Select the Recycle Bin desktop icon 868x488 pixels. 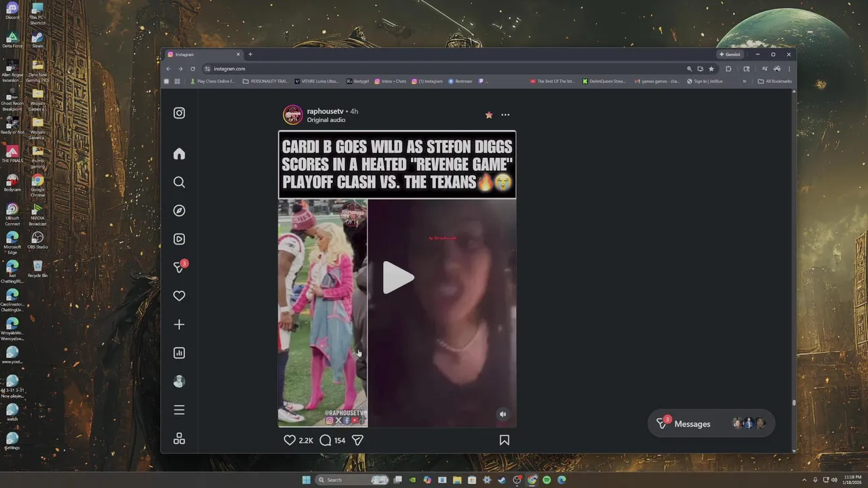coord(38,269)
